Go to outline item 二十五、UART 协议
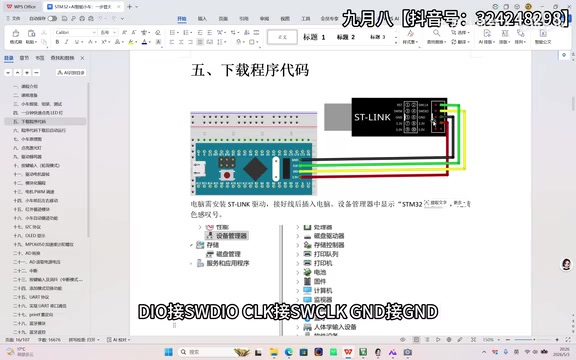This screenshot has width=576, height=360. [31, 297]
